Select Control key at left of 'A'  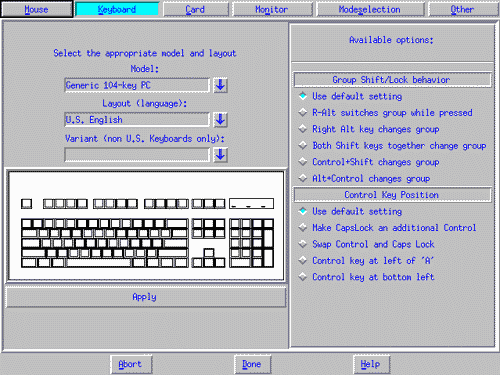pyautogui.click(x=366, y=260)
